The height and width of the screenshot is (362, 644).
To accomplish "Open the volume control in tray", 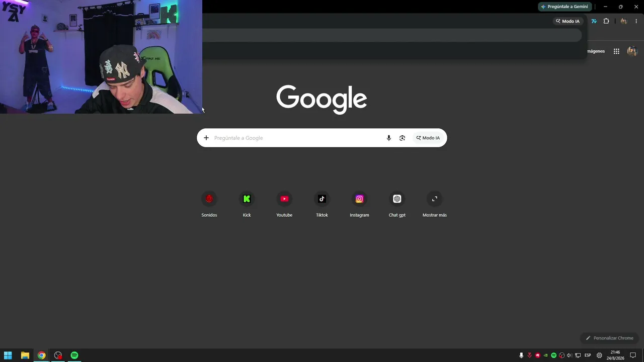I will 570,355.
